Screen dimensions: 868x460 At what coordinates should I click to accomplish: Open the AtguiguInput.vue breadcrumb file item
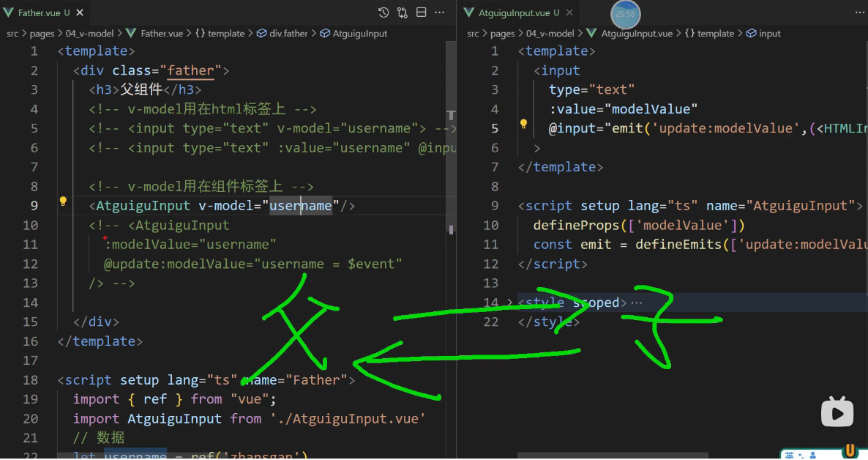click(x=630, y=33)
